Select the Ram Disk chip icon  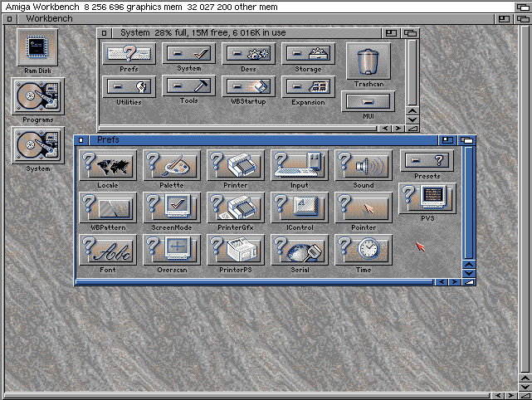37,47
